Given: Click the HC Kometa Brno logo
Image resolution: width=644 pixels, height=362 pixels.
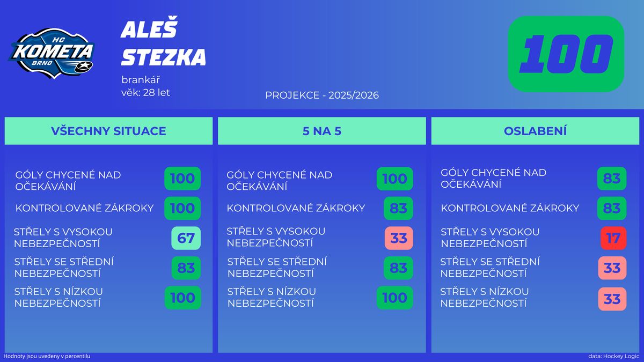Looking at the screenshot, I should click(54, 54).
